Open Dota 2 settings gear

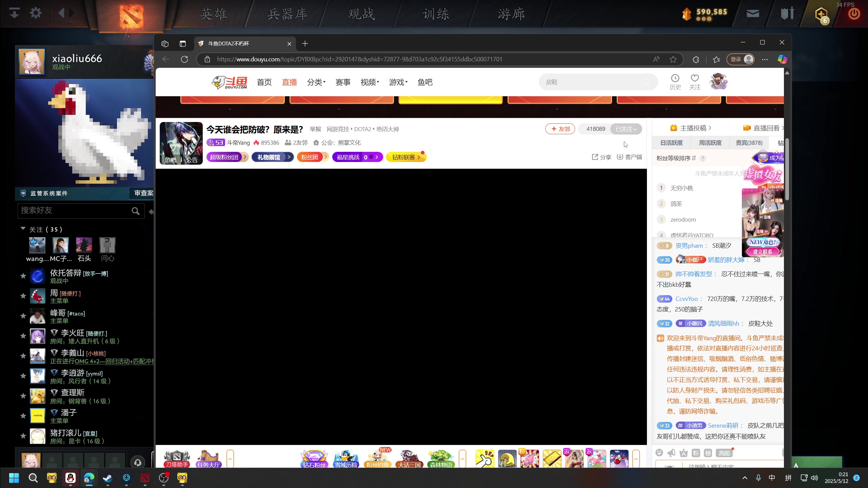[36, 13]
